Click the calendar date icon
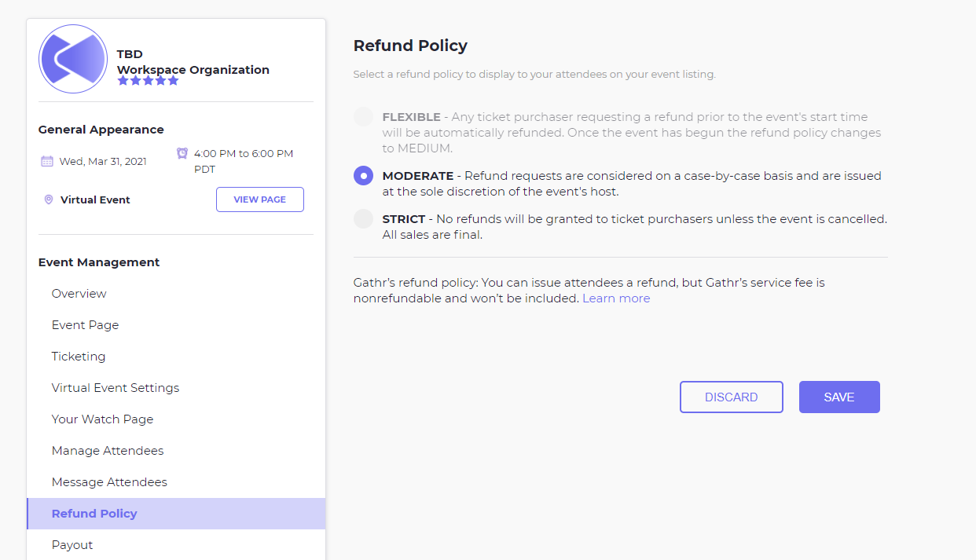 47,161
